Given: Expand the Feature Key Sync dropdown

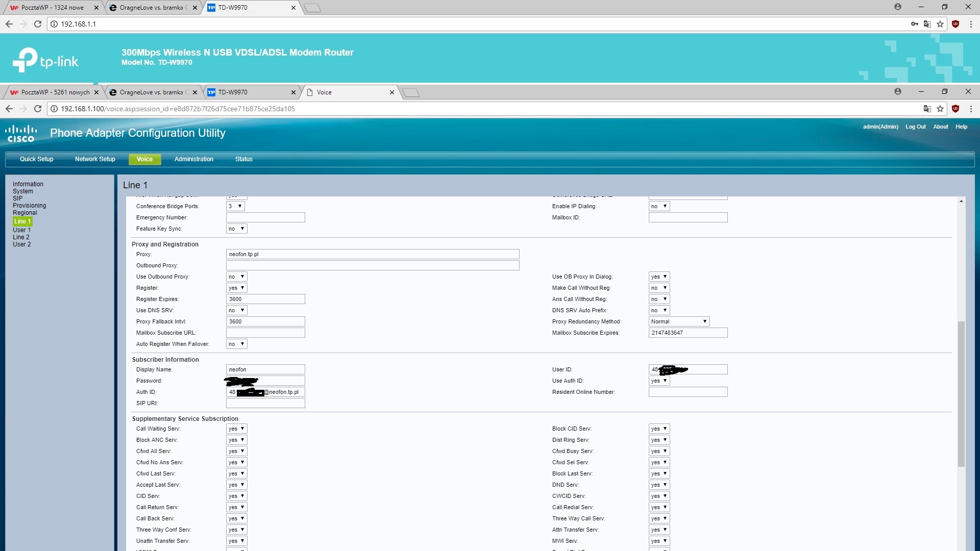Looking at the screenshot, I should pyautogui.click(x=237, y=229).
